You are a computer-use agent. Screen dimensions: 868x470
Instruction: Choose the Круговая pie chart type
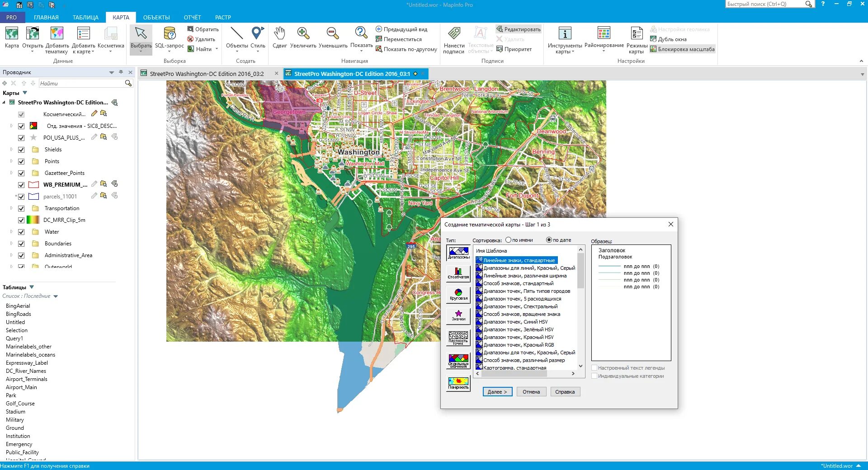click(x=458, y=295)
